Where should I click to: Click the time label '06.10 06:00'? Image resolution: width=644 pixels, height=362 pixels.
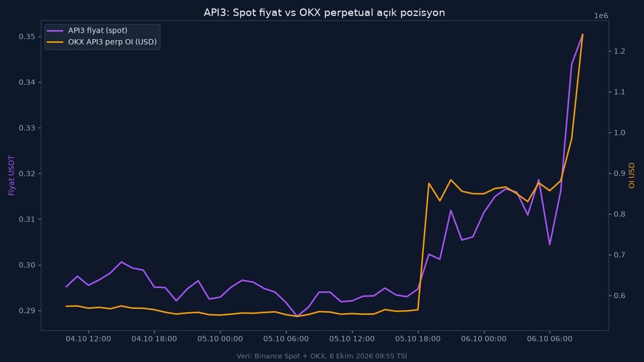click(x=550, y=339)
